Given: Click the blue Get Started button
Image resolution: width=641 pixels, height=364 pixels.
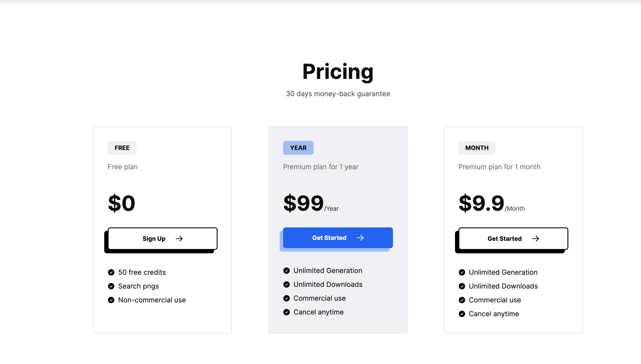Looking at the screenshot, I should click(338, 238).
